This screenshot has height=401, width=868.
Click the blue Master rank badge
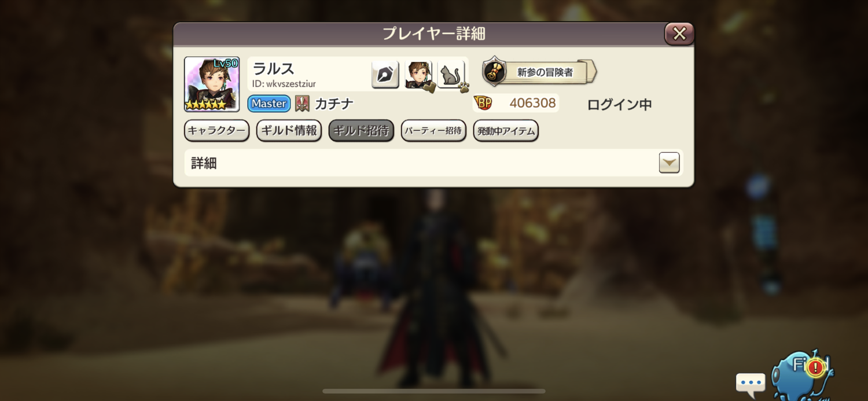269,104
